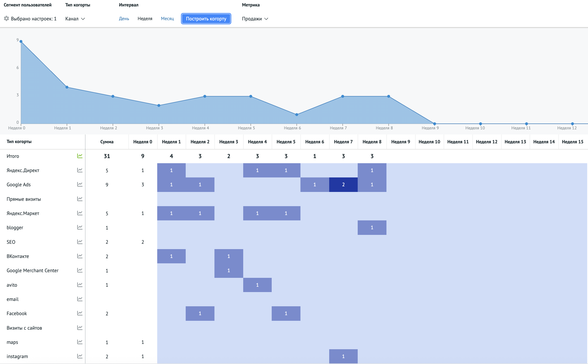
Task: Click chart icon for SEO row
Action: click(80, 242)
